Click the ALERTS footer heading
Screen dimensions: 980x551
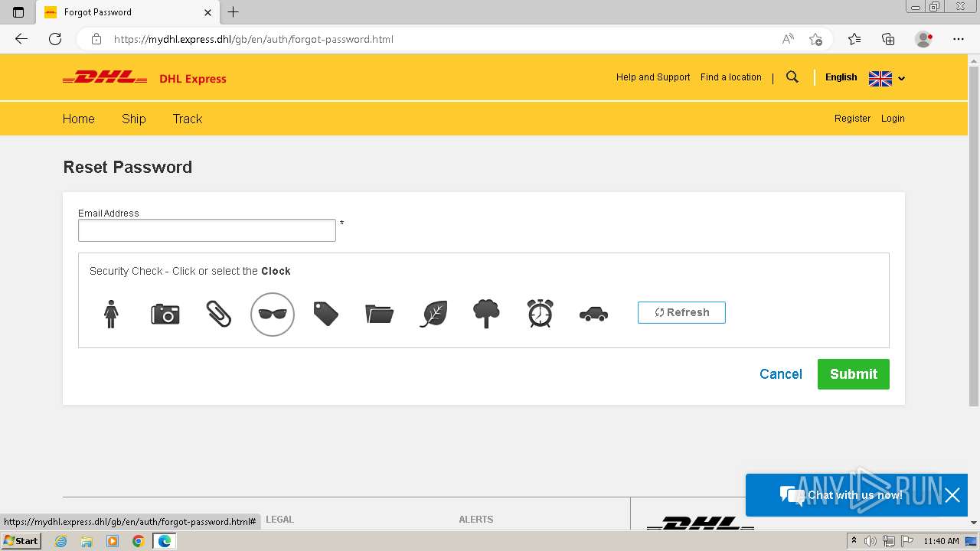(476, 520)
